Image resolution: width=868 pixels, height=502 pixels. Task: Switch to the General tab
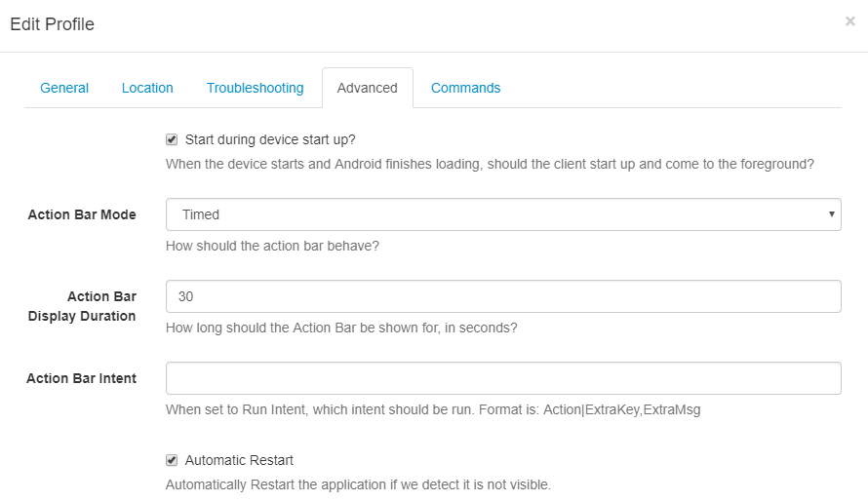(64, 88)
